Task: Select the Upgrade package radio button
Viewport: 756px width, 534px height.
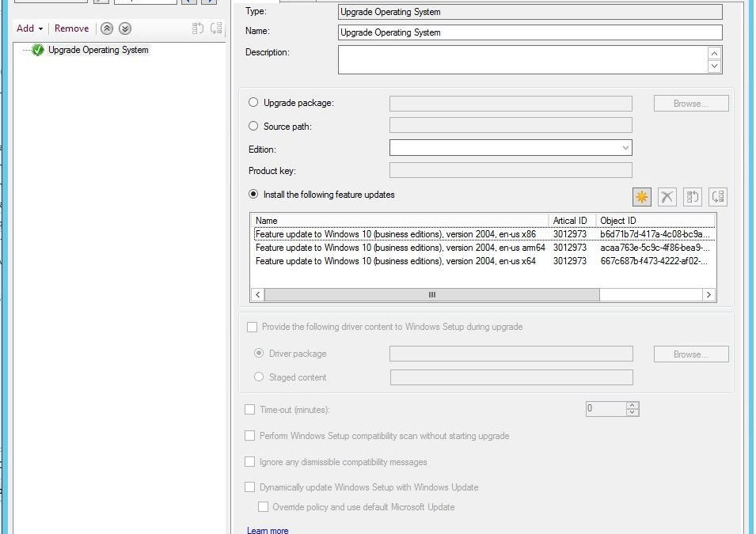Action: 253,102
